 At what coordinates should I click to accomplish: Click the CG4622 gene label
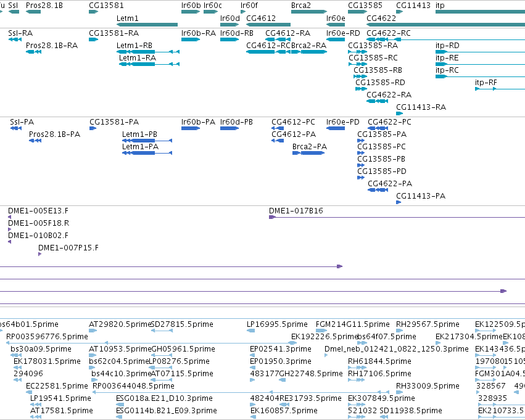(381, 19)
